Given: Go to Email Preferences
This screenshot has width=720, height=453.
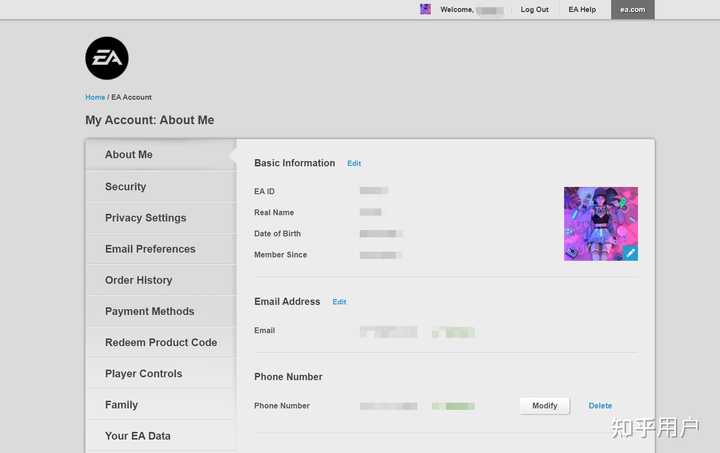Looking at the screenshot, I should click(x=160, y=249).
